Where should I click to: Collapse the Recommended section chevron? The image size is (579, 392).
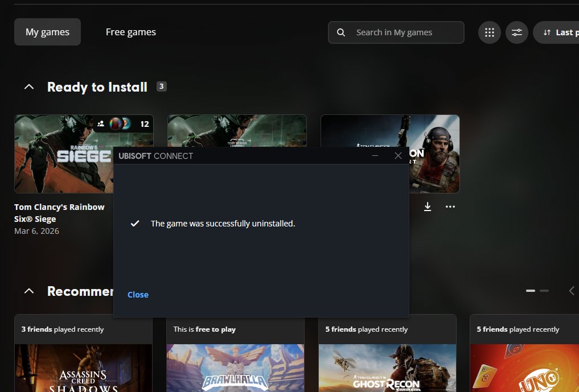(29, 291)
